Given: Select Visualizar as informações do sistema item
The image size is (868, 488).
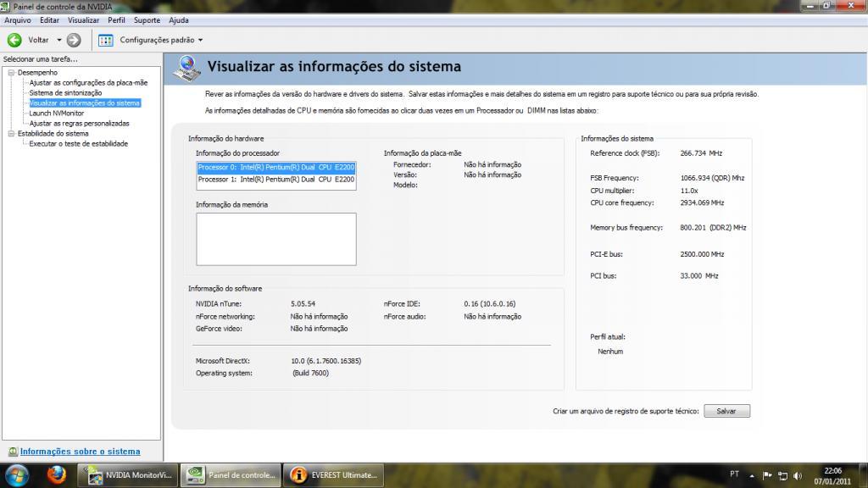Looking at the screenshot, I should (85, 103).
